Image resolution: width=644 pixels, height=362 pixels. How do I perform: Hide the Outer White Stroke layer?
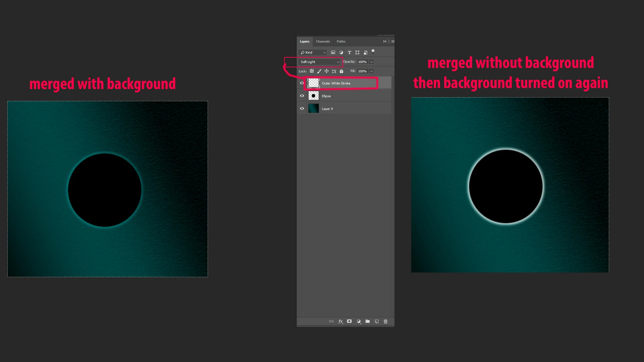[302, 83]
